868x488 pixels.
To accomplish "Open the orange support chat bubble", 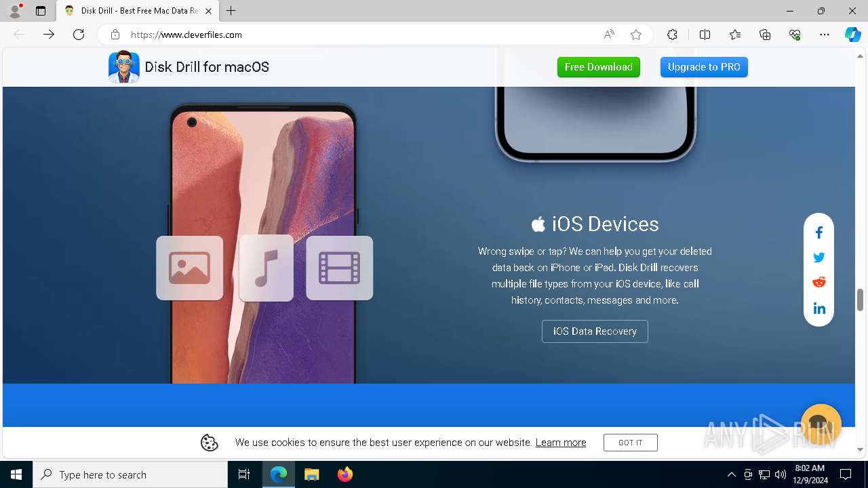I will pos(821,424).
